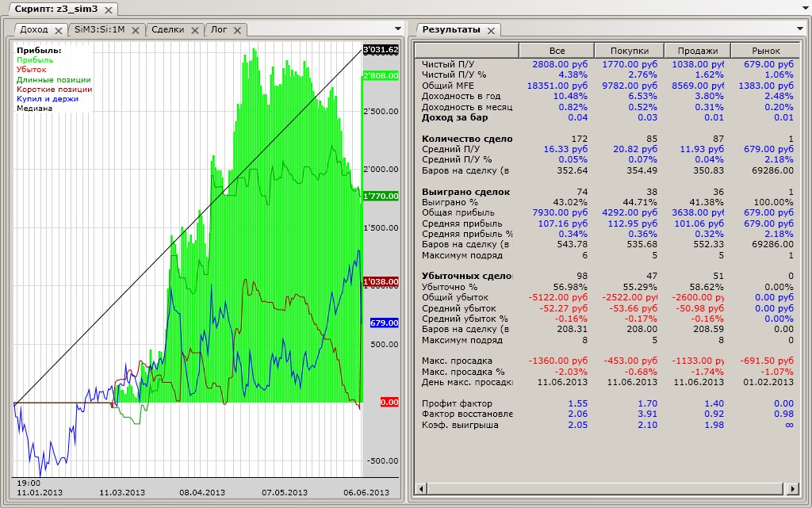The width and height of the screenshot is (812, 508).
Task: Click the green 2'808.00 value label
Action: click(380, 76)
